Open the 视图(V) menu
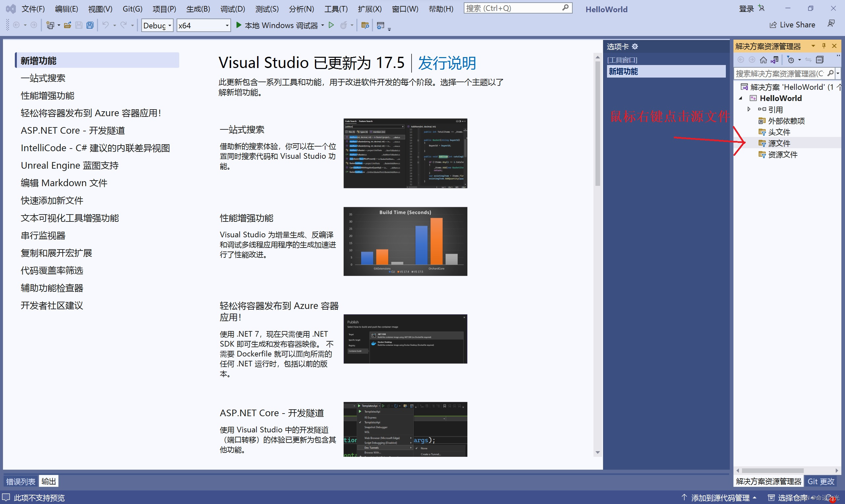This screenshot has height=504, width=845. coord(100,9)
